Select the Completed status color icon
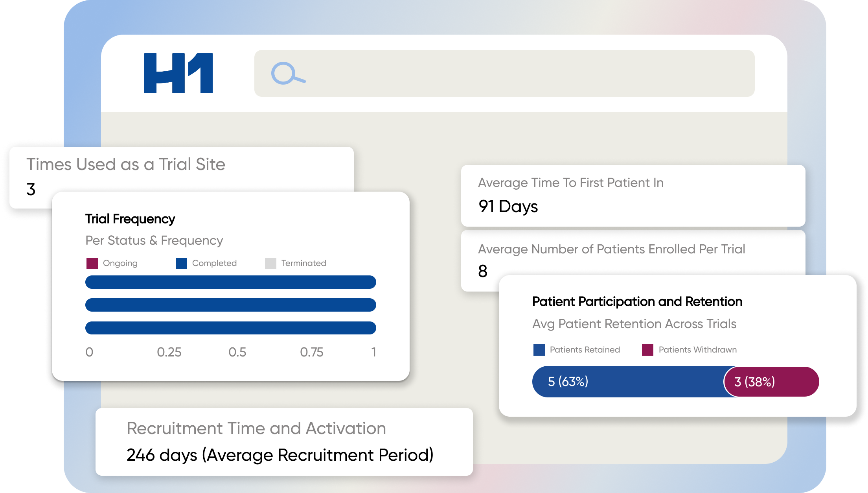The image size is (868, 493). point(182,263)
